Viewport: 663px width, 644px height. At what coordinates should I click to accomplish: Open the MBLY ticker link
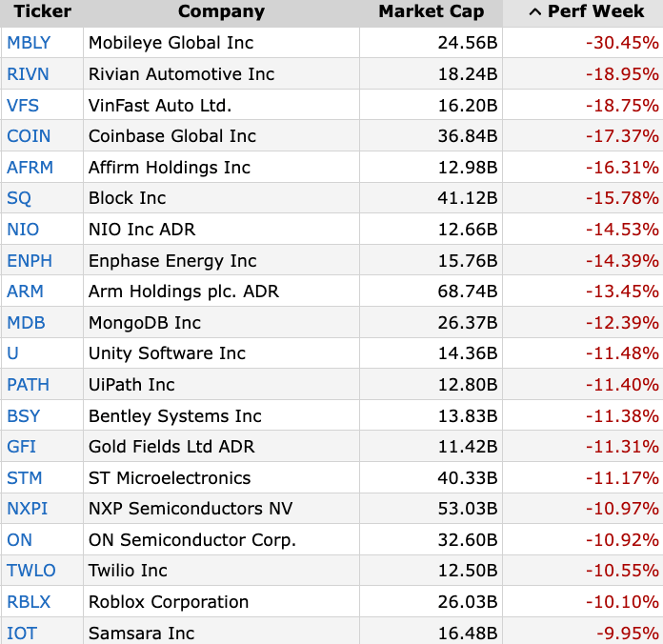click(29, 43)
